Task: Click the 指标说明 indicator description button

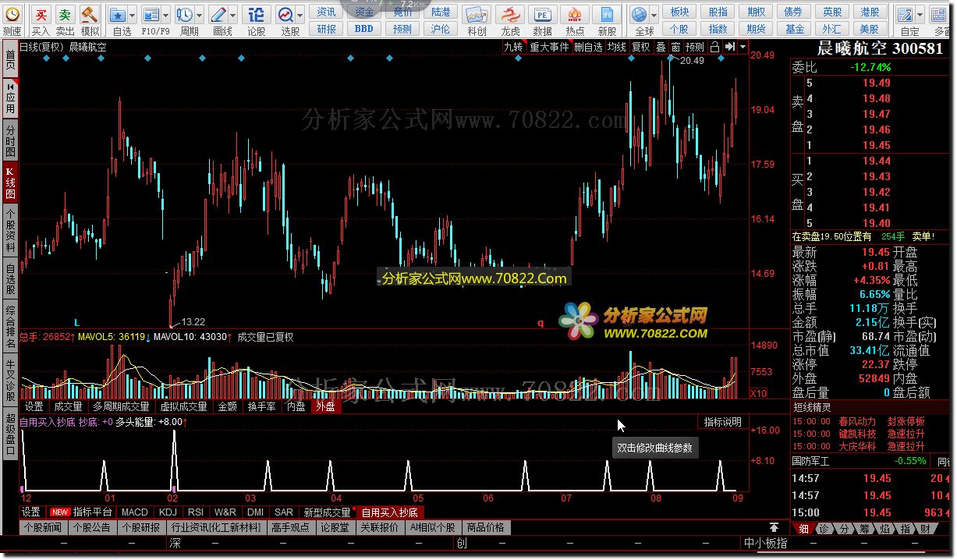Action: (x=723, y=422)
